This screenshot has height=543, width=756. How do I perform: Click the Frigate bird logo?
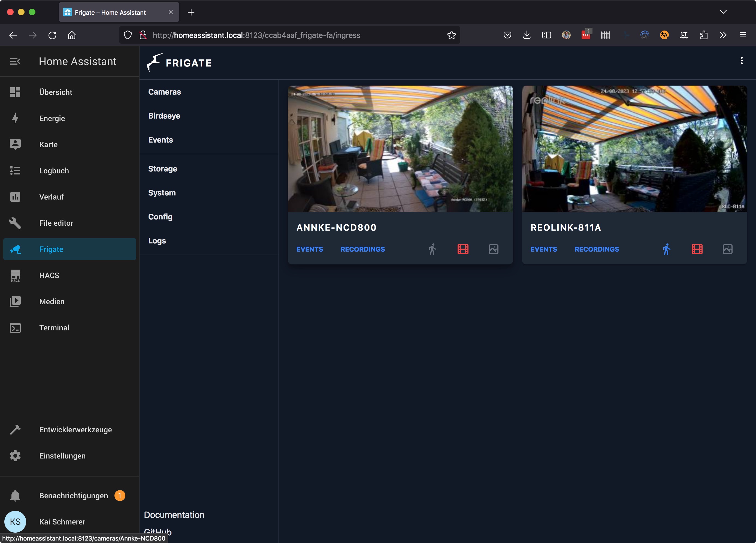pos(155,62)
